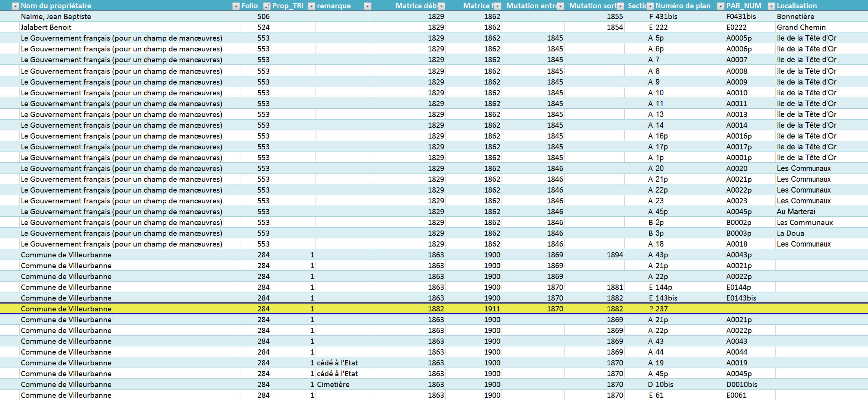Open the Folio column sorted filter button

tap(267, 6)
